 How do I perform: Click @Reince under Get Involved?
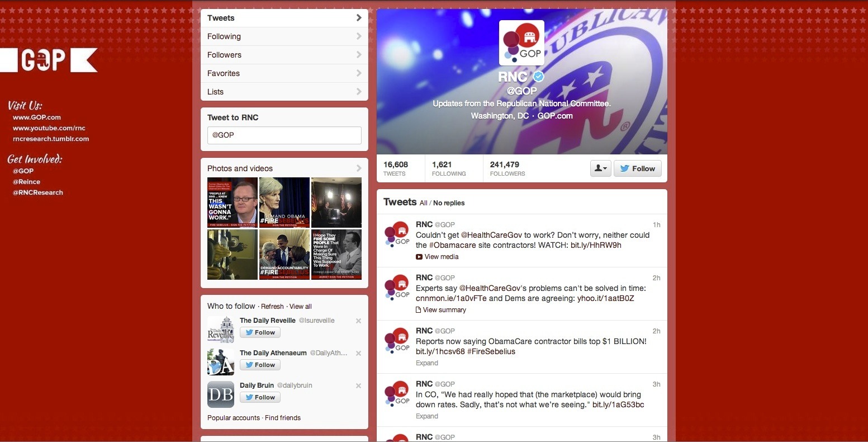26,182
